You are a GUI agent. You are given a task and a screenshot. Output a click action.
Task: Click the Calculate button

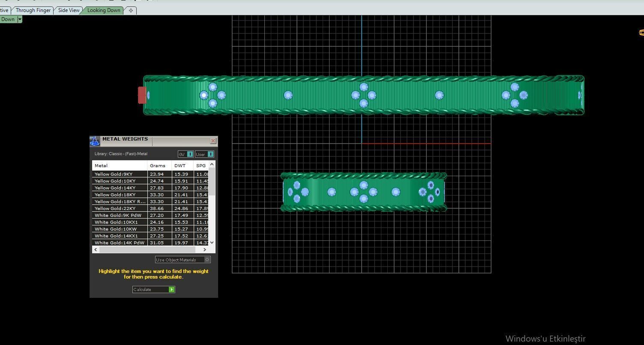coord(153,290)
